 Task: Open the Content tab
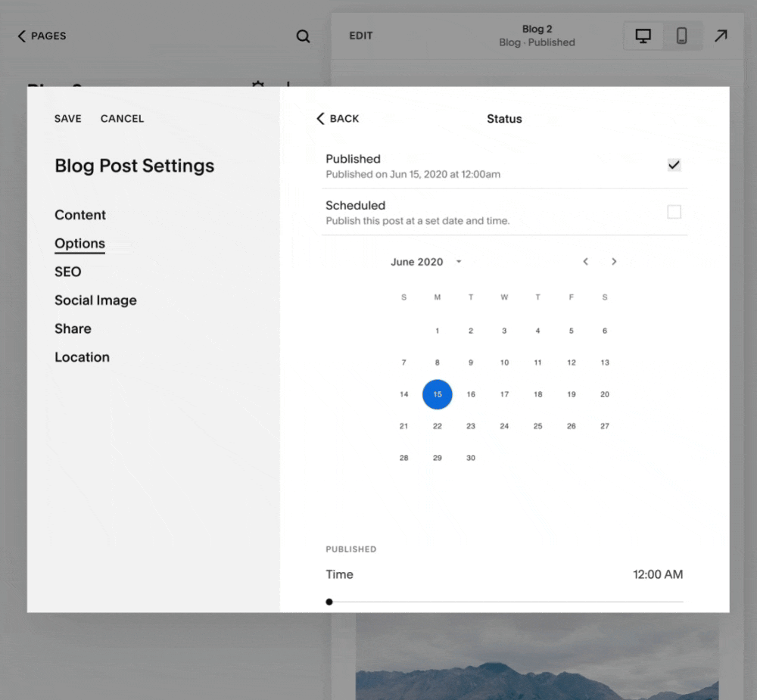pos(80,215)
